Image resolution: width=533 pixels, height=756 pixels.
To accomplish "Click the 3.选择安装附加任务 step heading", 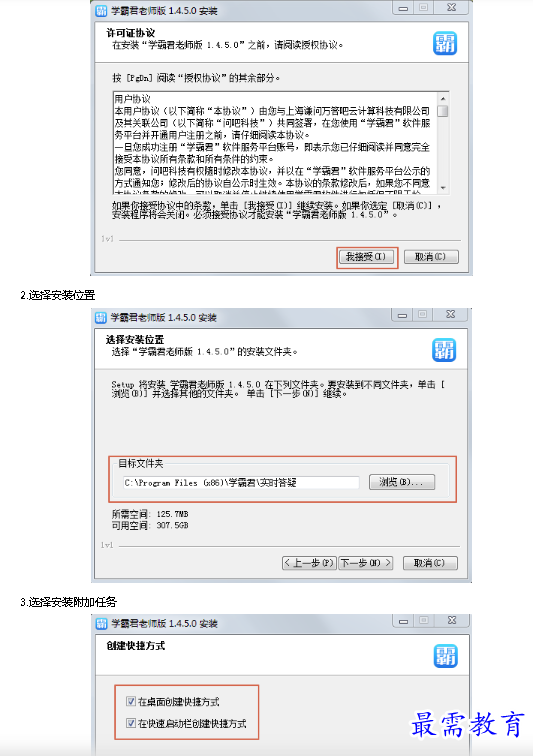I will click(68, 602).
